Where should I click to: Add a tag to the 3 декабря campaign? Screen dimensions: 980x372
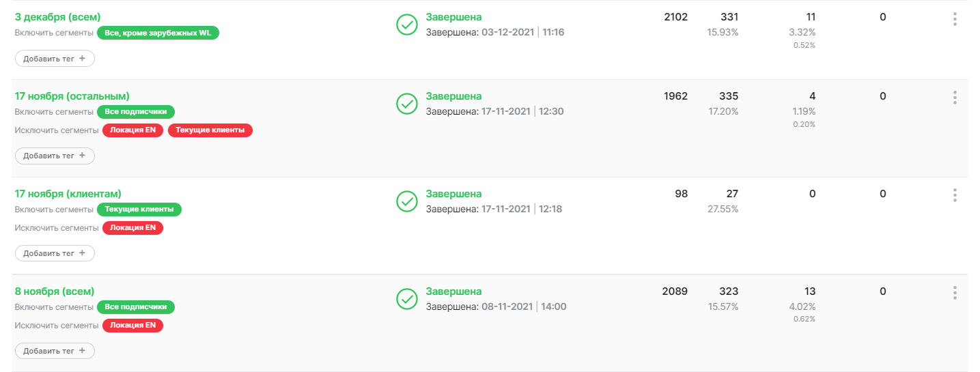click(55, 59)
